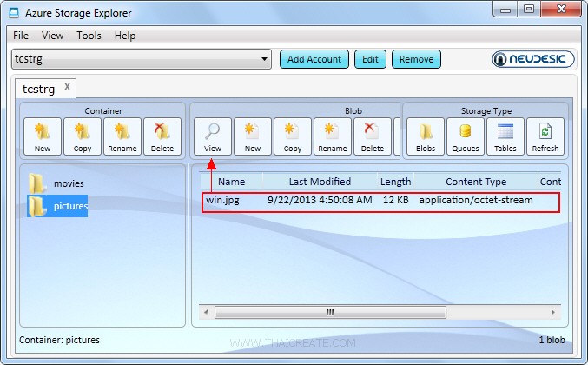Delete the selected container
588x365 pixels.
(162, 136)
